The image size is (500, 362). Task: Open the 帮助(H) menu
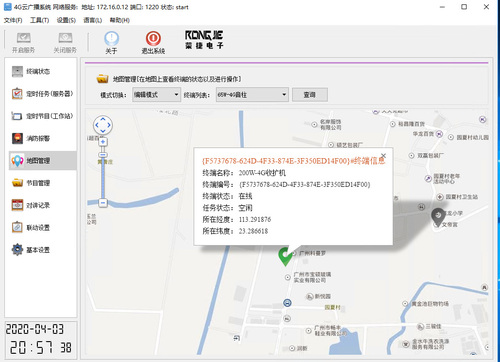pos(119,20)
